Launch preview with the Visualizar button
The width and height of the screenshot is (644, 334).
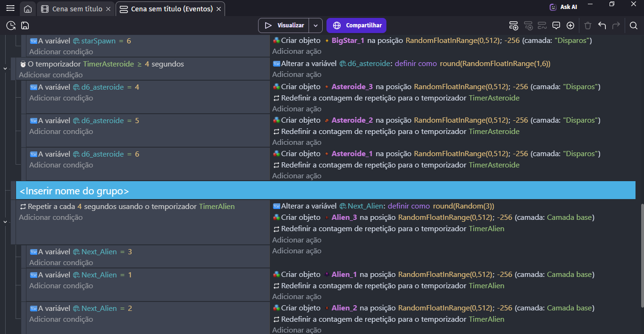tap(284, 25)
